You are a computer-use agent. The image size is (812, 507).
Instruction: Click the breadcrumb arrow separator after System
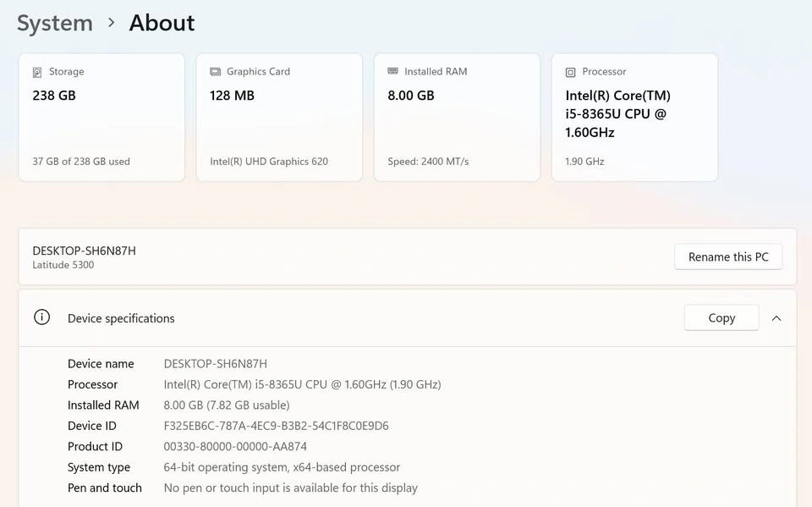(112, 23)
